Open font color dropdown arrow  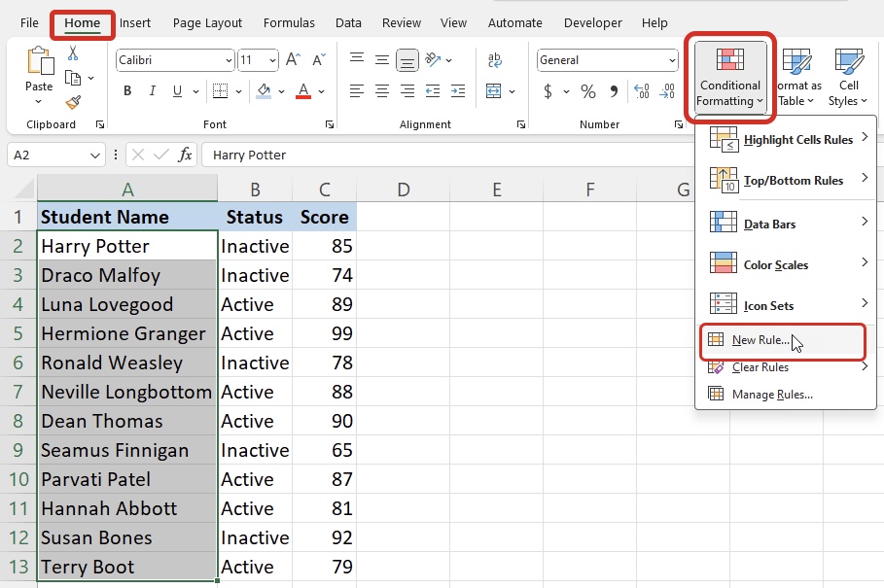[321, 91]
